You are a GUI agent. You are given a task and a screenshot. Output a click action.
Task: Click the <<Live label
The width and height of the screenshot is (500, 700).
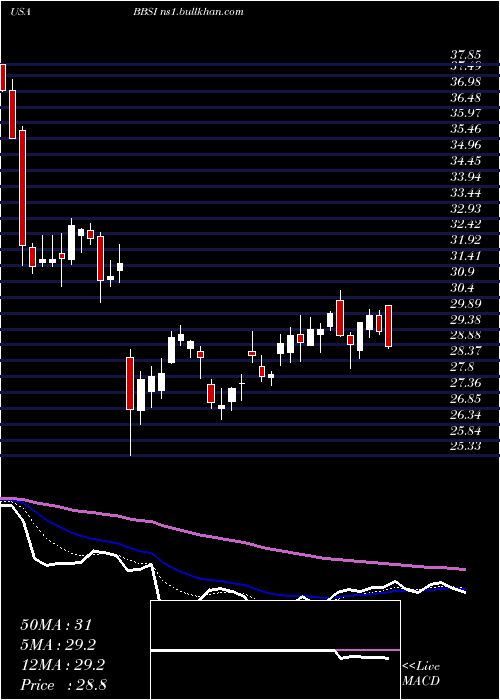pos(421,667)
